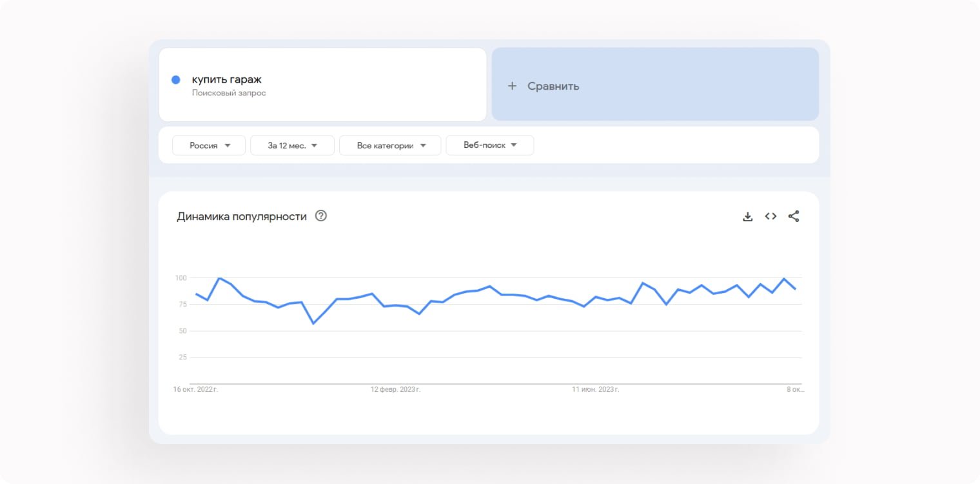The height and width of the screenshot is (484, 980).
Task: Download the popularity chart data
Action: pyautogui.click(x=748, y=217)
